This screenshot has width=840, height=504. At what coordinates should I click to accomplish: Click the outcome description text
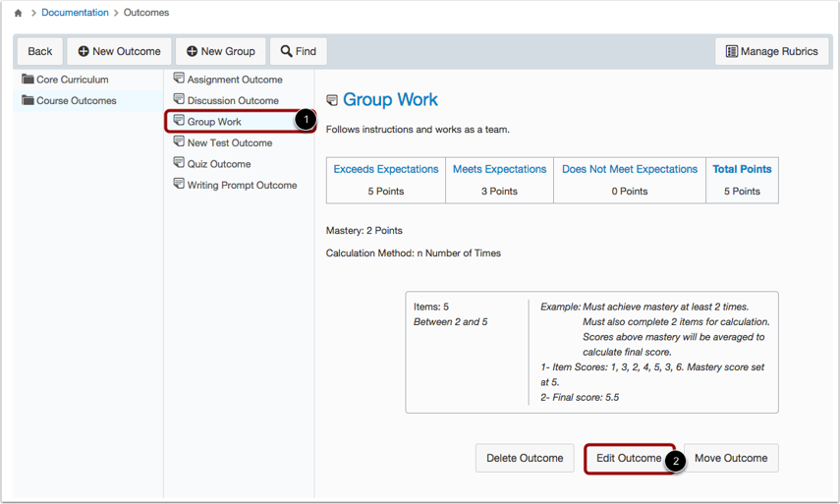point(418,130)
